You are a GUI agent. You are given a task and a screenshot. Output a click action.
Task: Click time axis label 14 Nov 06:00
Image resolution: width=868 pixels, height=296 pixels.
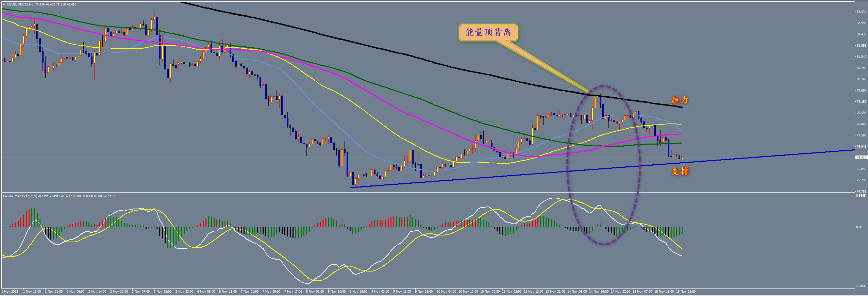[x=577, y=292]
